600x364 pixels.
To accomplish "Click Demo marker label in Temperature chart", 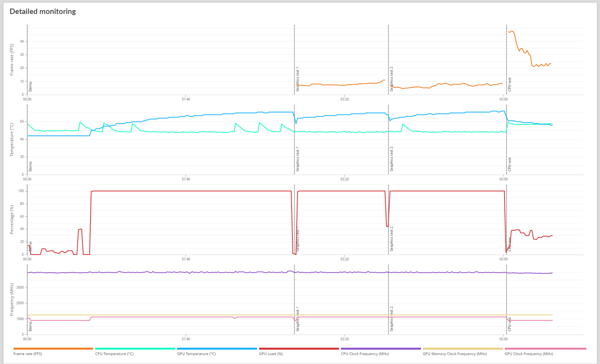I will coord(31,166).
